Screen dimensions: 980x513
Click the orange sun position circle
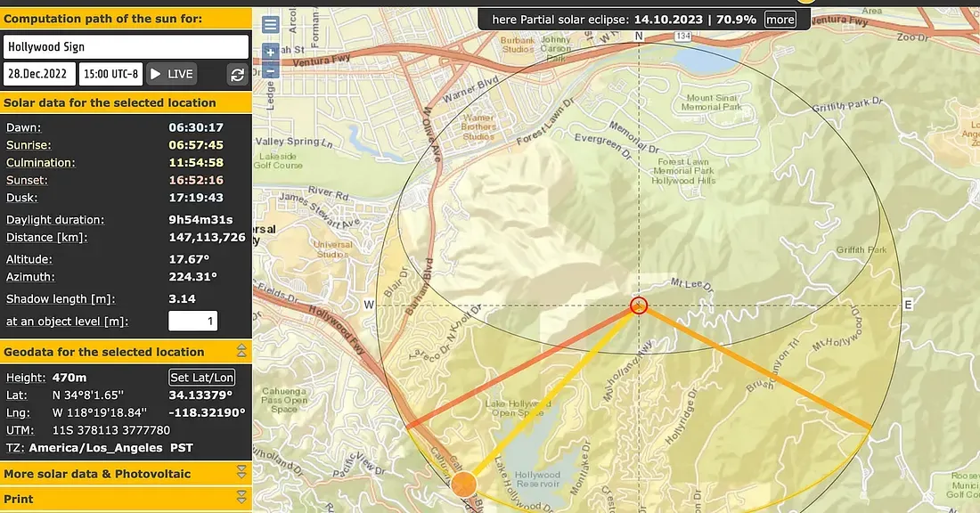[463, 485]
